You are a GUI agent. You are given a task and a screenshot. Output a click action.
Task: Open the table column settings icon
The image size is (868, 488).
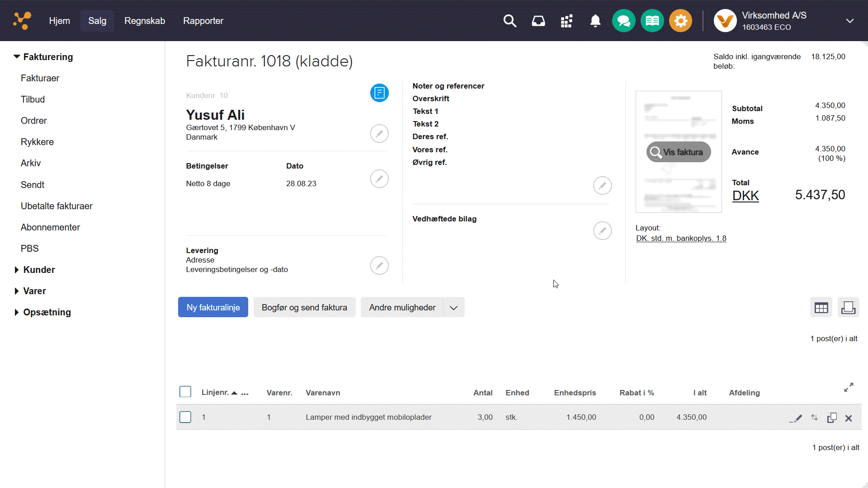(x=821, y=308)
